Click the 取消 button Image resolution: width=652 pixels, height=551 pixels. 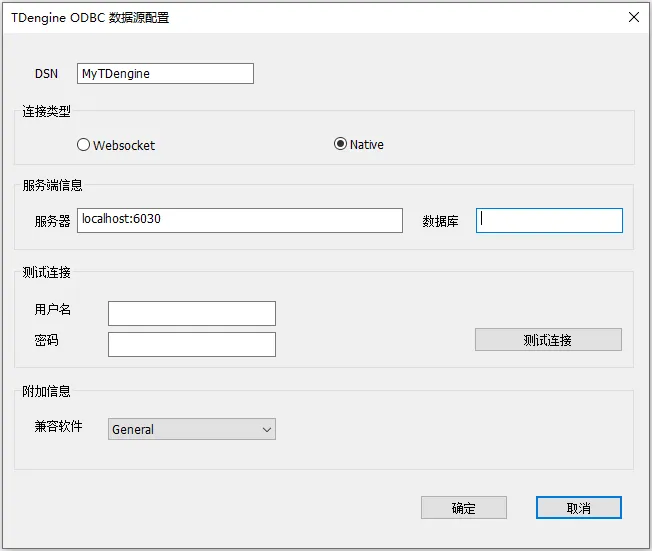(x=578, y=508)
